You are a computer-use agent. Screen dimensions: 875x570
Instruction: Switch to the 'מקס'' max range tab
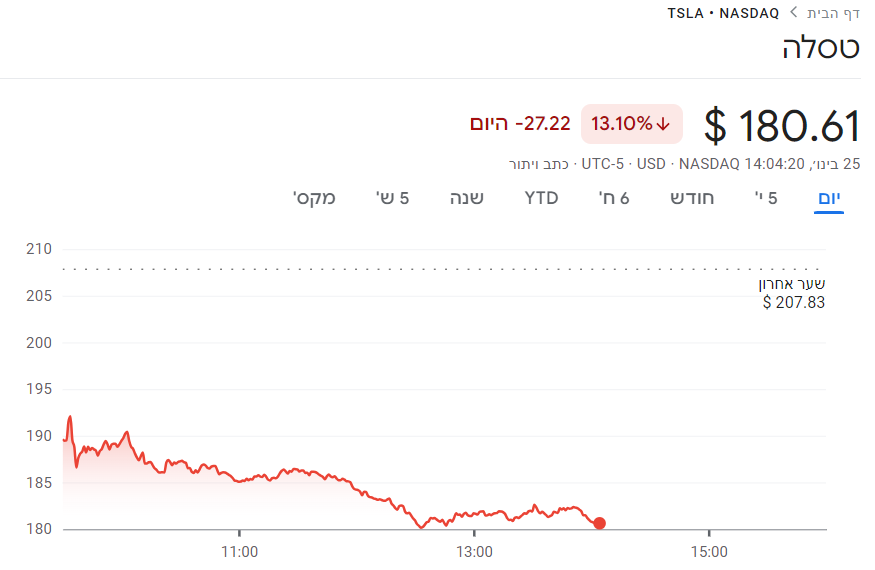pyautogui.click(x=314, y=198)
